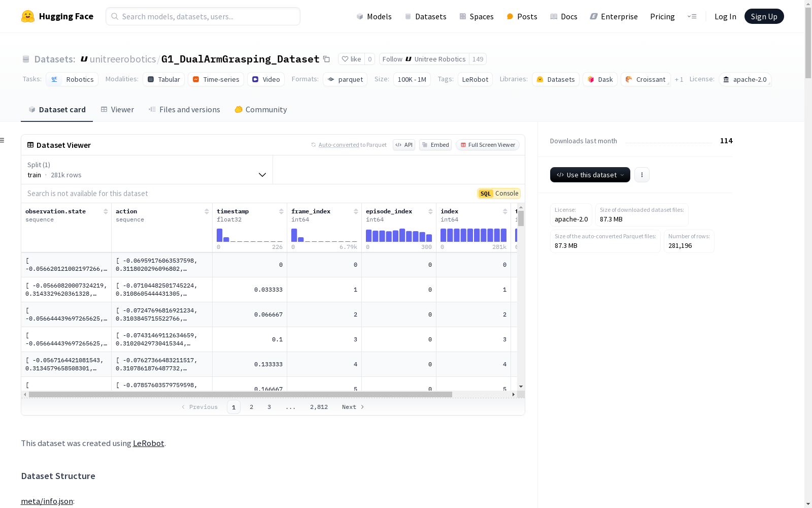Click the table horizontal scrollbar
The height and width of the screenshot is (508, 812).
pos(240,395)
